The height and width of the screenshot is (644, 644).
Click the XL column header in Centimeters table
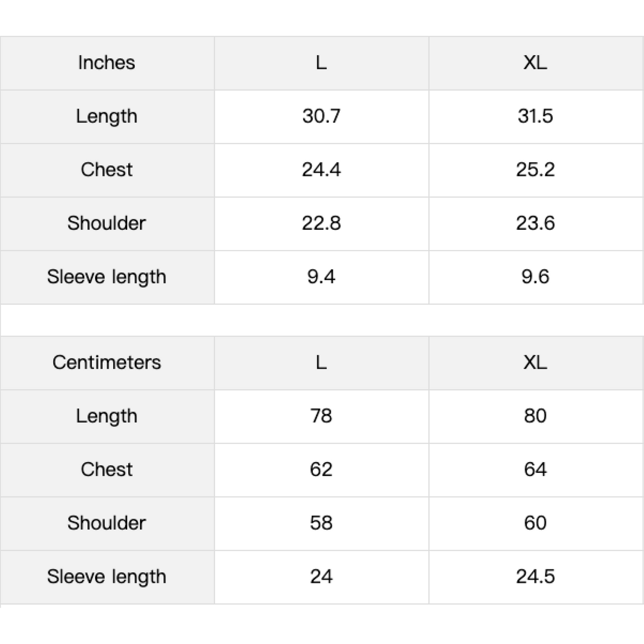(x=536, y=363)
